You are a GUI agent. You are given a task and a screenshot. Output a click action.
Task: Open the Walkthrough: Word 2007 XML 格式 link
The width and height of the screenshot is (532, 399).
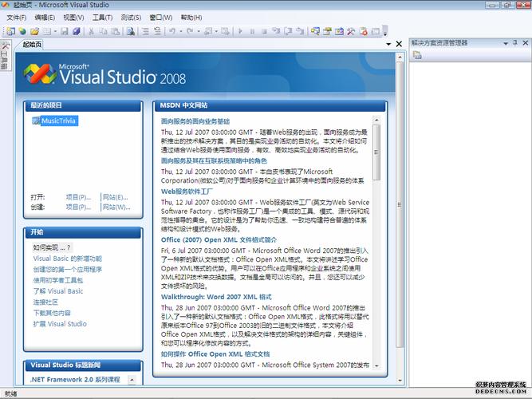(216, 297)
